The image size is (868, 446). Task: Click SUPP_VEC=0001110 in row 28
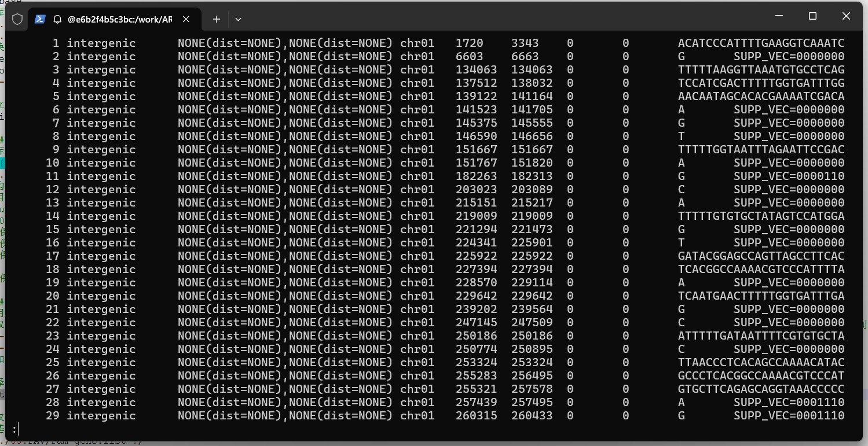pos(789,403)
